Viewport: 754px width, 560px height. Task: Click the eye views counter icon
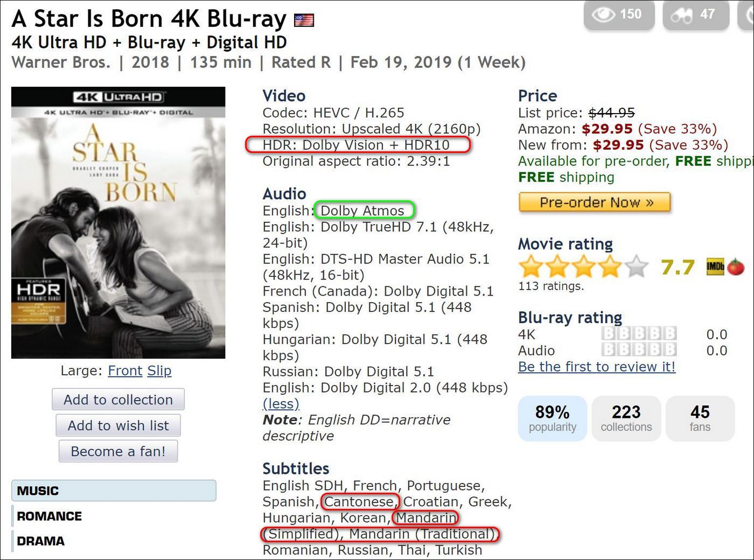[603, 15]
